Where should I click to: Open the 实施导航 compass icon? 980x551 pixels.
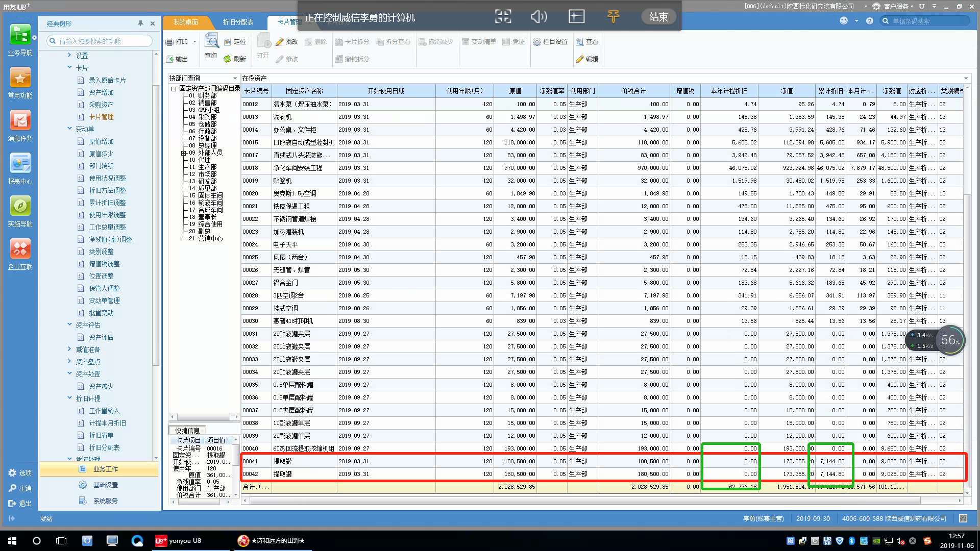(x=20, y=207)
